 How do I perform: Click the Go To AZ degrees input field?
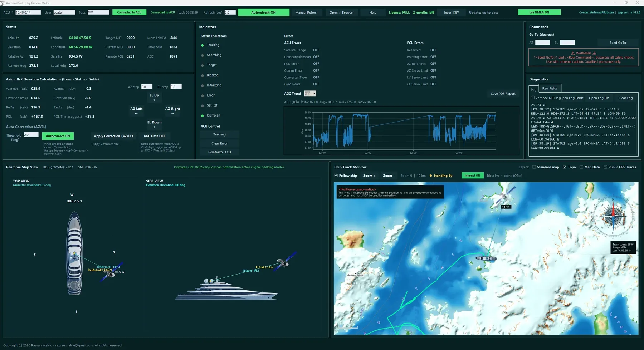(542, 43)
